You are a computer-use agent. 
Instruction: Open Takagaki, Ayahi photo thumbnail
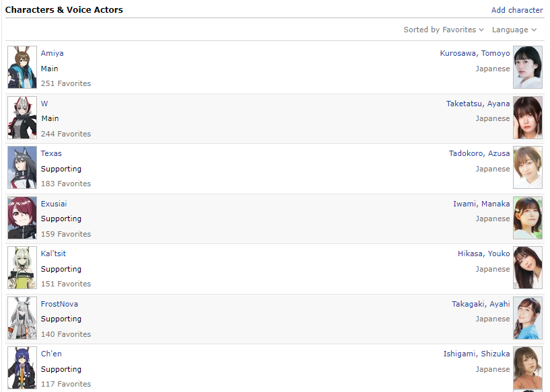(x=528, y=318)
